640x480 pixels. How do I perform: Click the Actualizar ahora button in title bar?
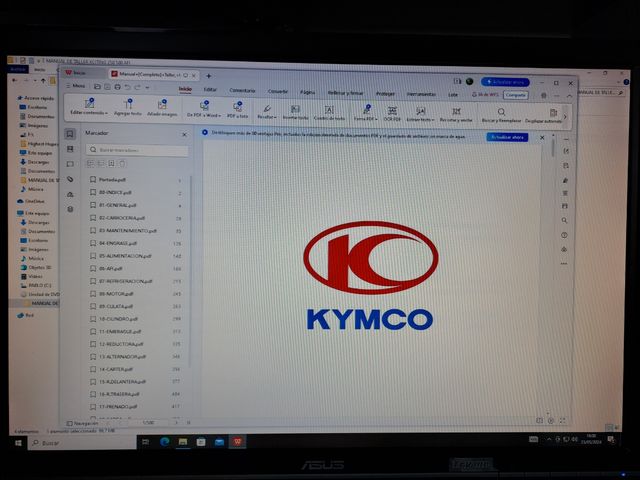coord(505,82)
